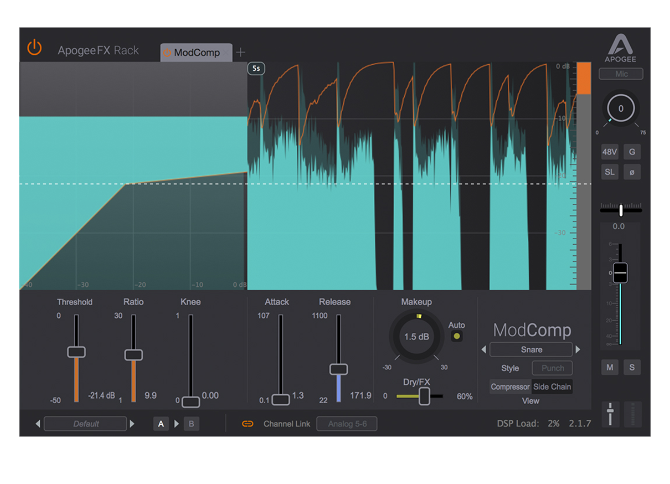The image size is (670, 484).
Task: Click the Dry/FX mix slider handle
Action: [x=424, y=396]
